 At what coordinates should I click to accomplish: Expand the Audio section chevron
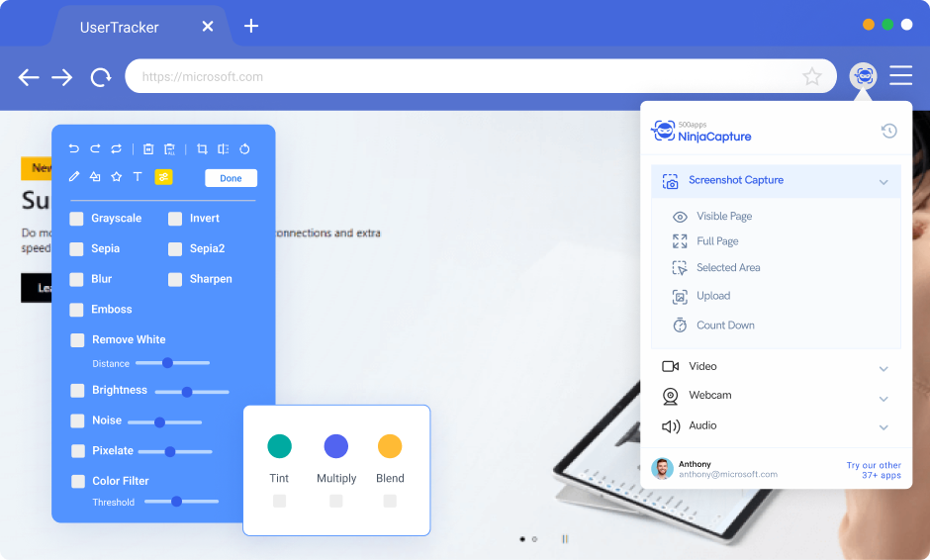[883, 427]
